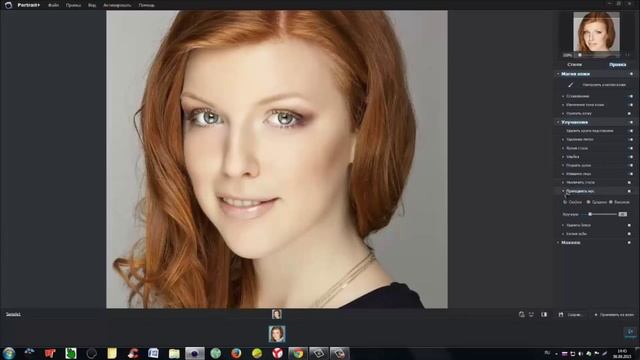
Task: Toggle the Улыбка enhancement switch
Action: (630, 157)
